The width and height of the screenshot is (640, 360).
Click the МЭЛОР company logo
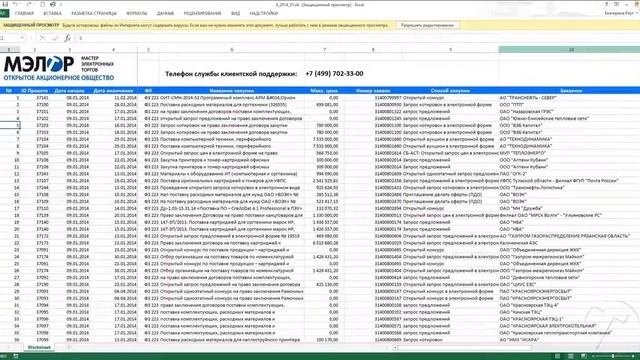(x=59, y=68)
